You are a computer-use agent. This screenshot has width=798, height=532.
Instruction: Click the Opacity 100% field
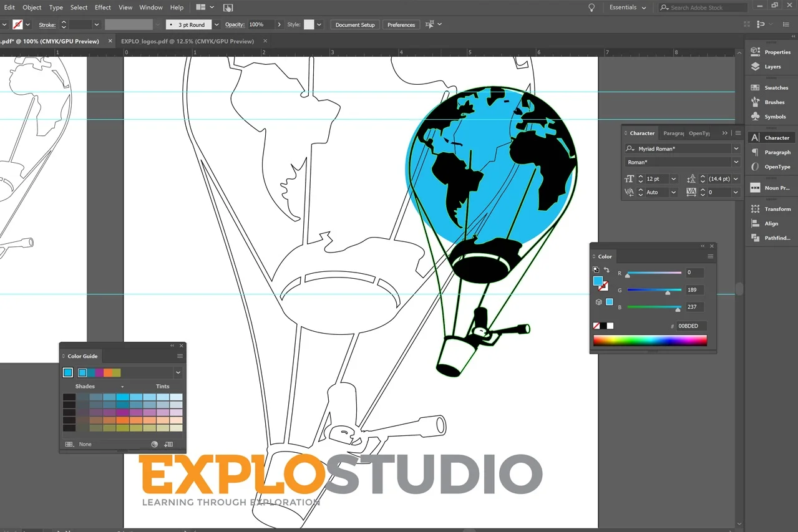click(x=261, y=24)
